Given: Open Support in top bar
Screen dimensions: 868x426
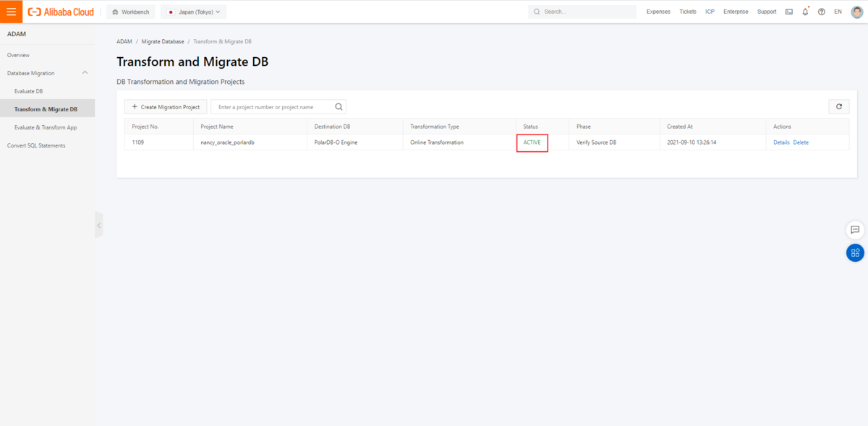Looking at the screenshot, I should pyautogui.click(x=767, y=12).
